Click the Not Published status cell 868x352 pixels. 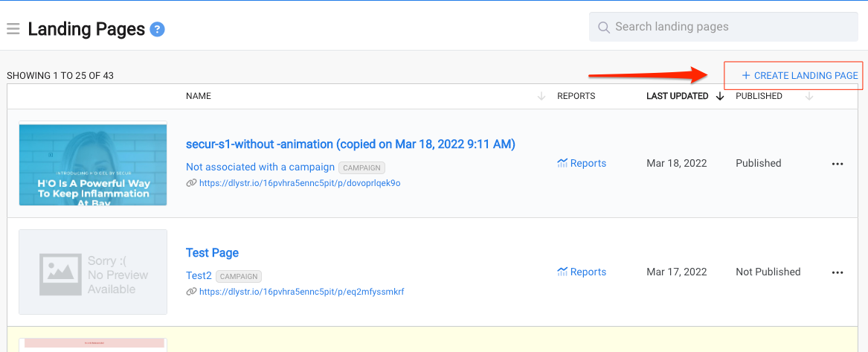pos(768,272)
